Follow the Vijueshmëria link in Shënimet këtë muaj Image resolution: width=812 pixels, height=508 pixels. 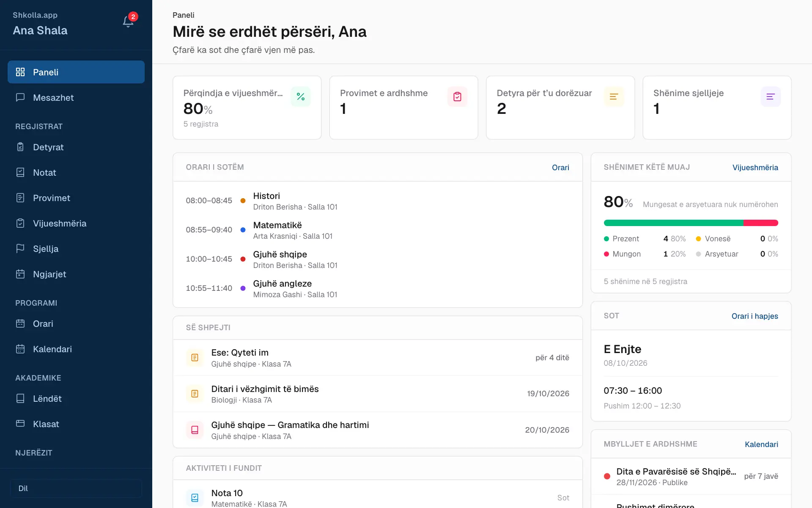pyautogui.click(x=755, y=168)
